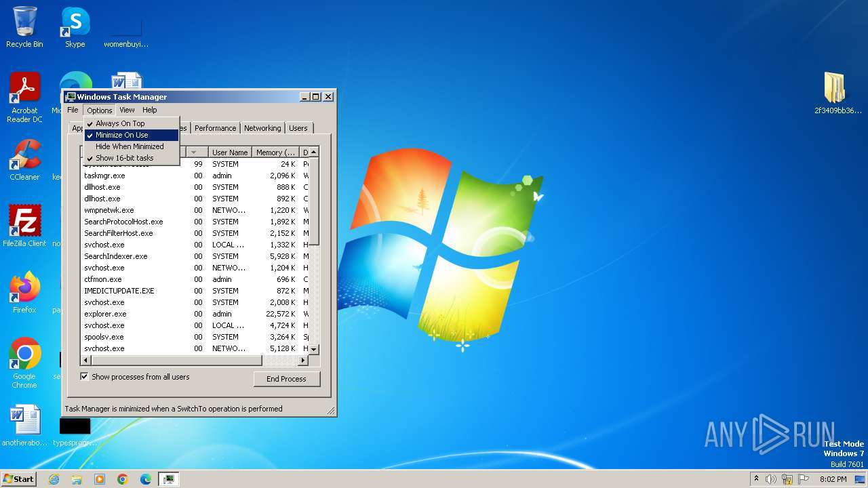Select the spoolsv.exe process
The width and height of the screenshot is (868, 488).
point(195,337)
